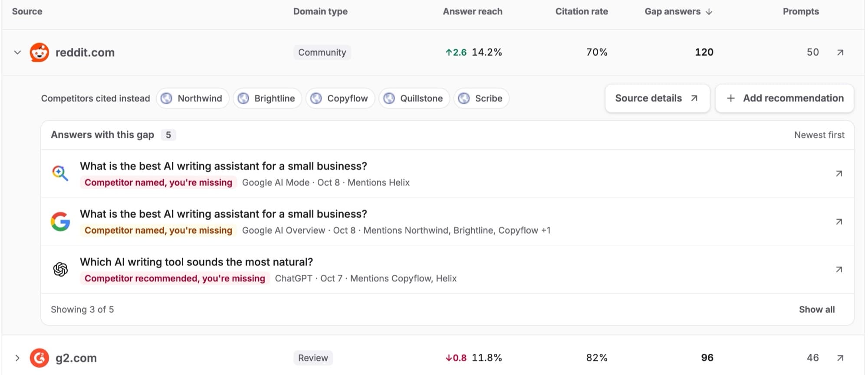The height and width of the screenshot is (375, 868).
Task: Click globe icon in Northwind chip
Action: click(x=167, y=98)
